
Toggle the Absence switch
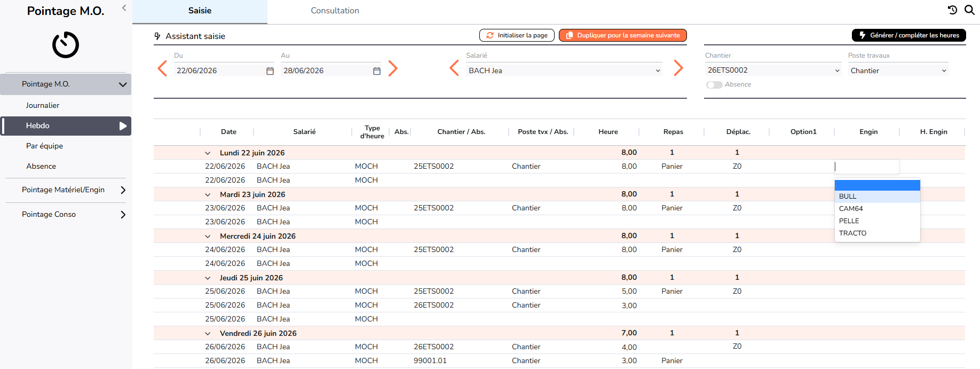click(714, 85)
